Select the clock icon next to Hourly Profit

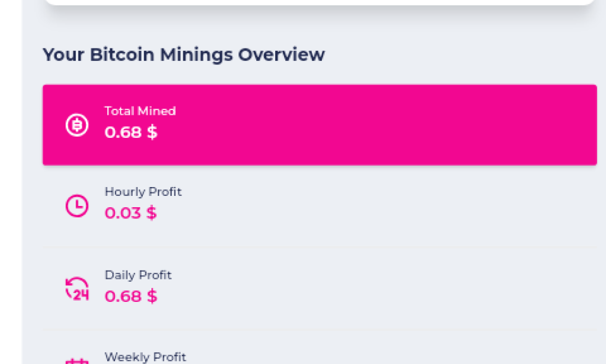[76, 205]
